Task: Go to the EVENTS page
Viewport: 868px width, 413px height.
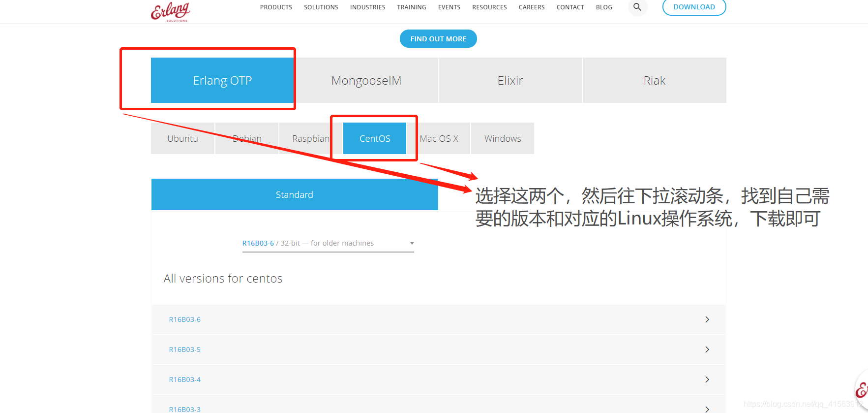Action: click(x=449, y=7)
